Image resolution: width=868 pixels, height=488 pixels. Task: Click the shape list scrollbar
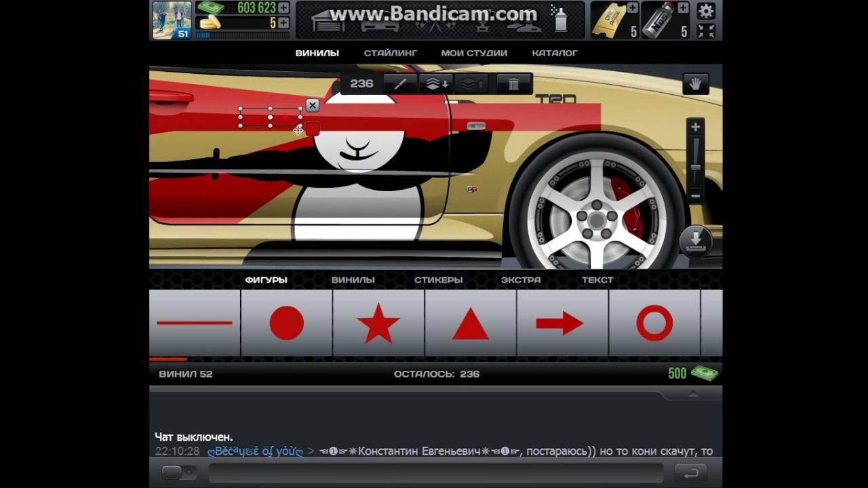tap(168, 359)
